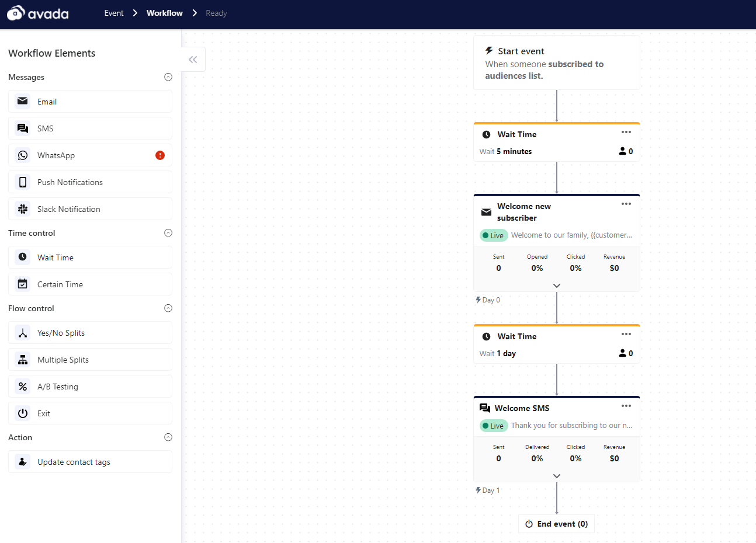Go to the Event breadcrumb step
This screenshot has width=756, height=543.
click(x=114, y=13)
